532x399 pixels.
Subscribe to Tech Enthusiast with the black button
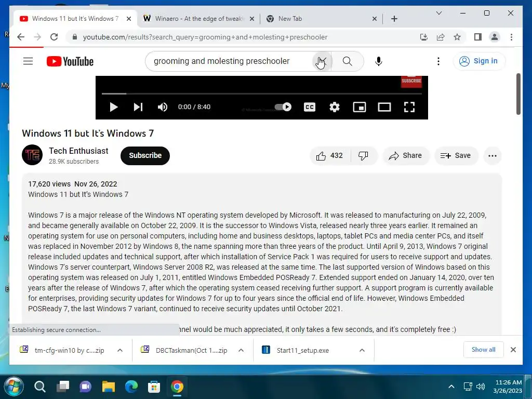145,156
